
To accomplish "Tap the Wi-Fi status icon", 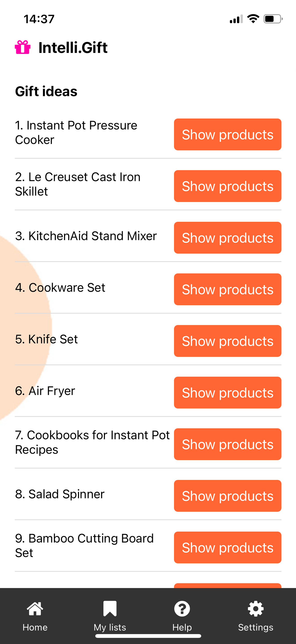I will [x=253, y=19].
